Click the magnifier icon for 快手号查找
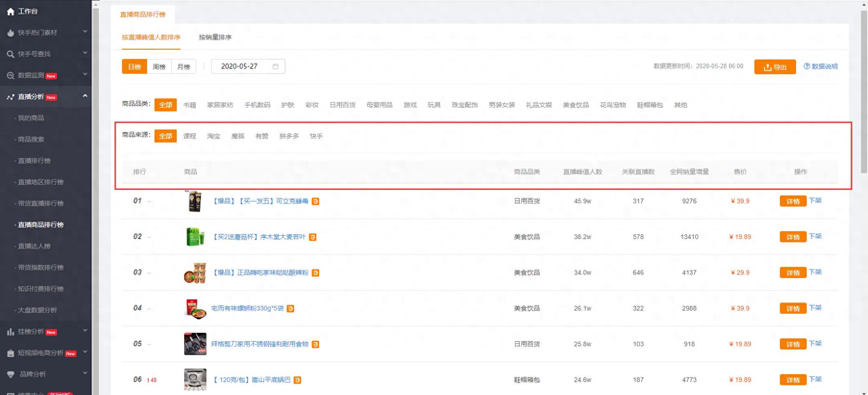 point(10,54)
